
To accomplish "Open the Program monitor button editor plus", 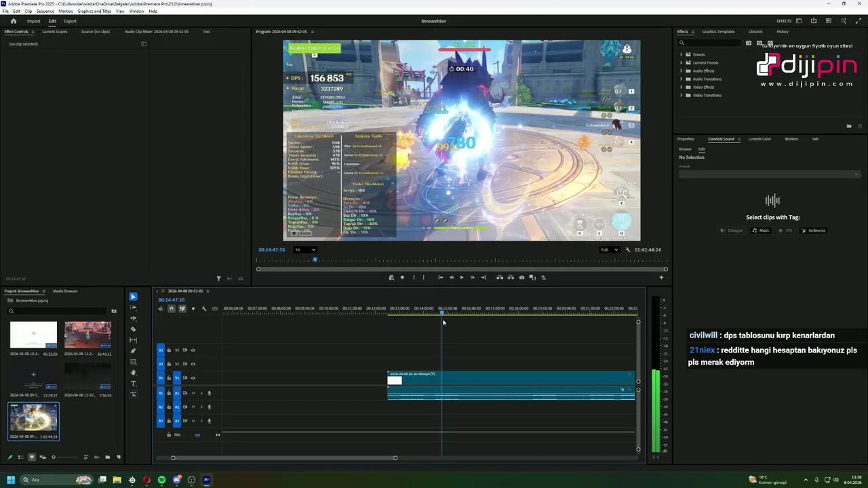I will point(661,277).
